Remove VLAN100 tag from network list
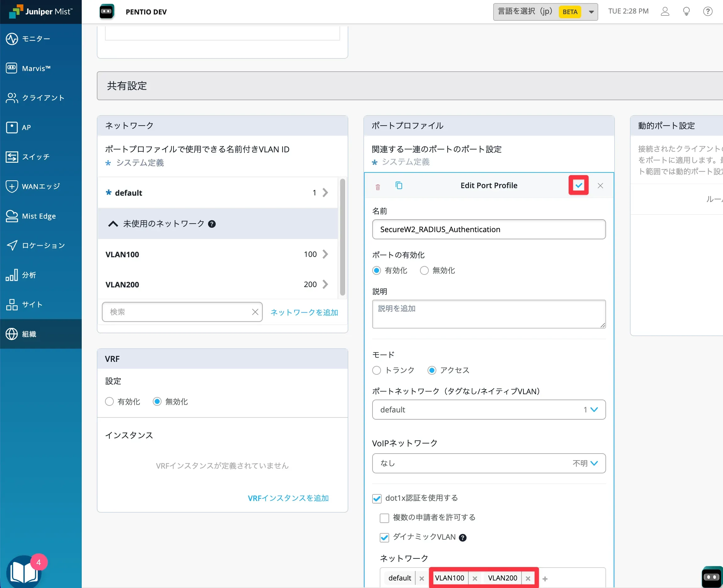 [x=475, y=579]
